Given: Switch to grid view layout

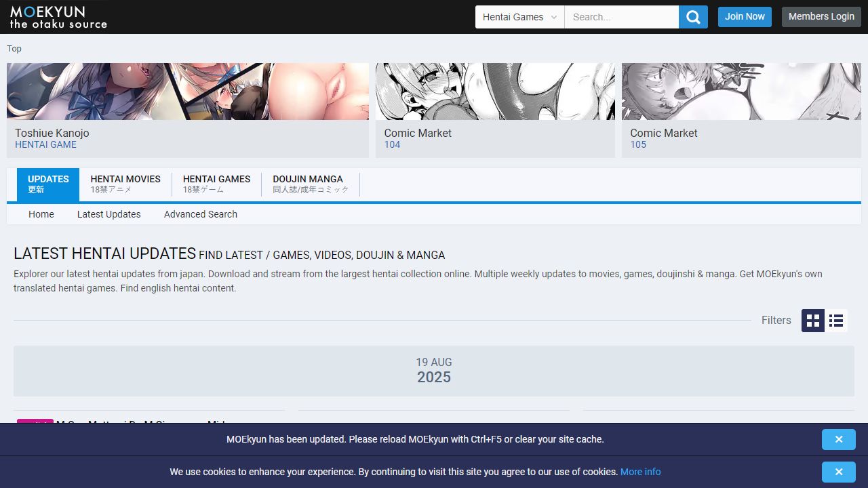Looking at the screenshot, I should point(813,321).
